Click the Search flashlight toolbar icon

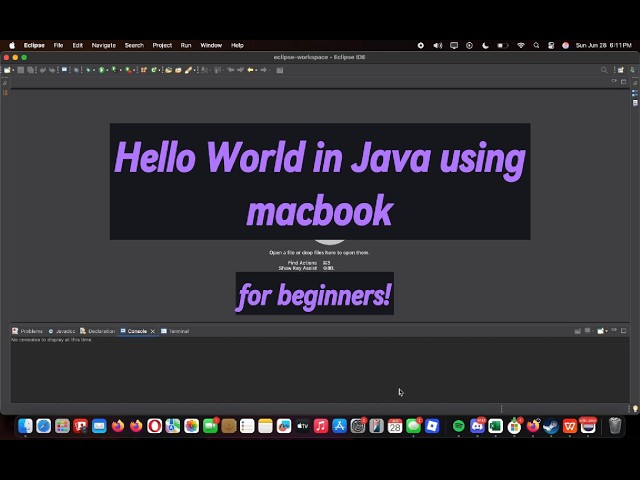click(188, 70)
